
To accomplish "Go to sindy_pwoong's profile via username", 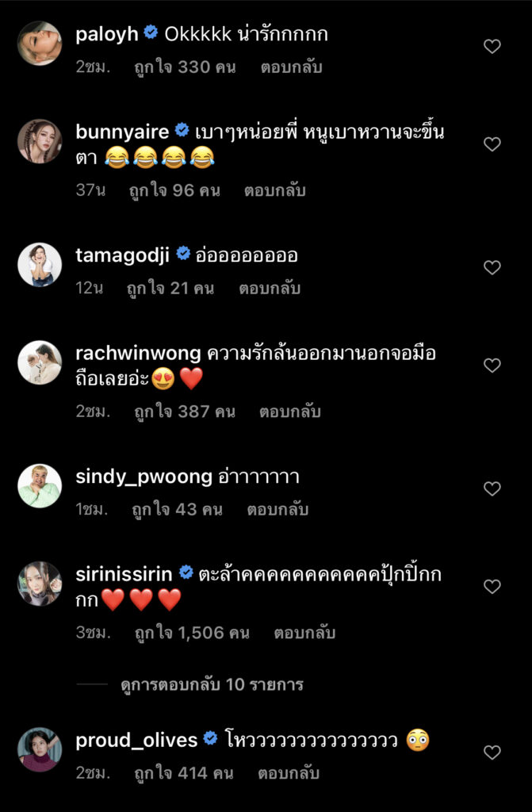I will pyautogui.click(x=144, y=477).
